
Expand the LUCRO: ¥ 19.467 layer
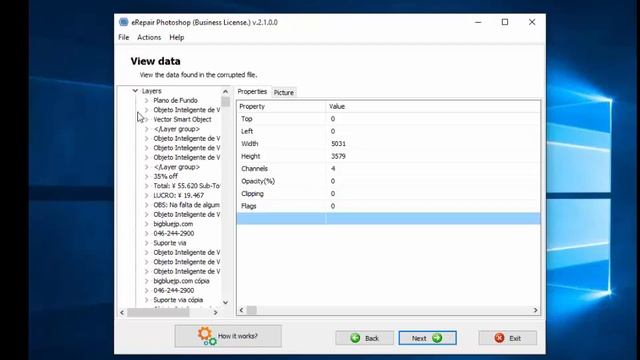pyautogui.click(x=147, y=196)
